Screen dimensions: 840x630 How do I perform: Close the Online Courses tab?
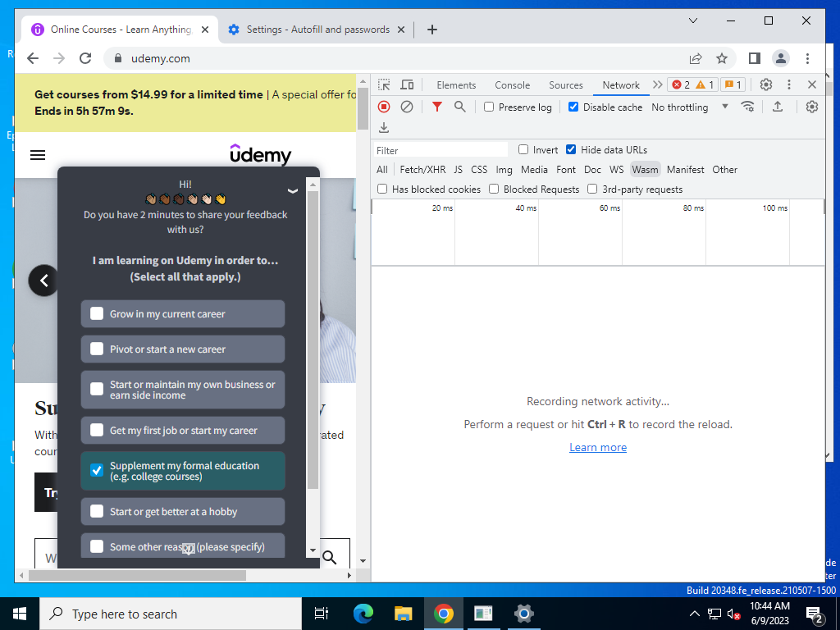coord(204,30)
